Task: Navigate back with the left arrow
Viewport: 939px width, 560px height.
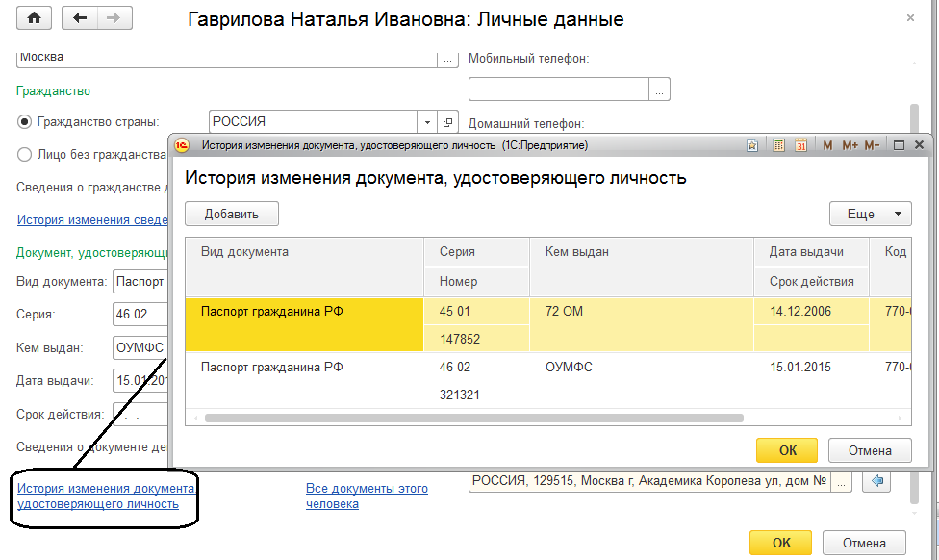Action: 80,18
